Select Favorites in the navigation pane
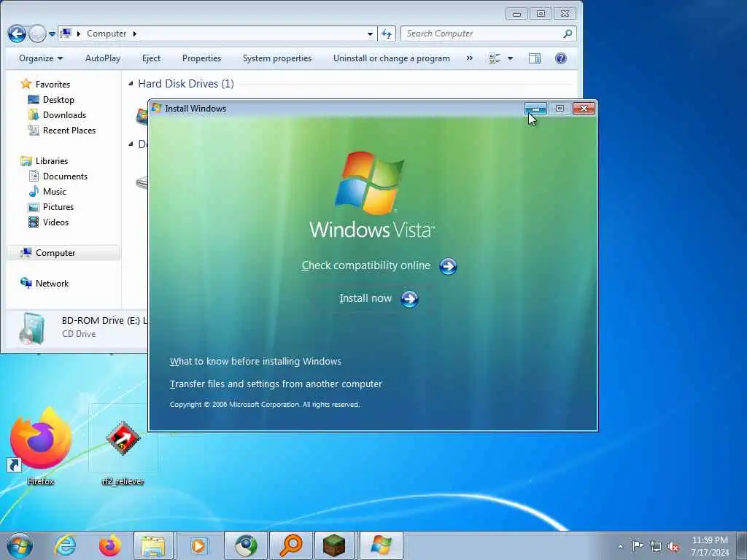 (53, 85)
